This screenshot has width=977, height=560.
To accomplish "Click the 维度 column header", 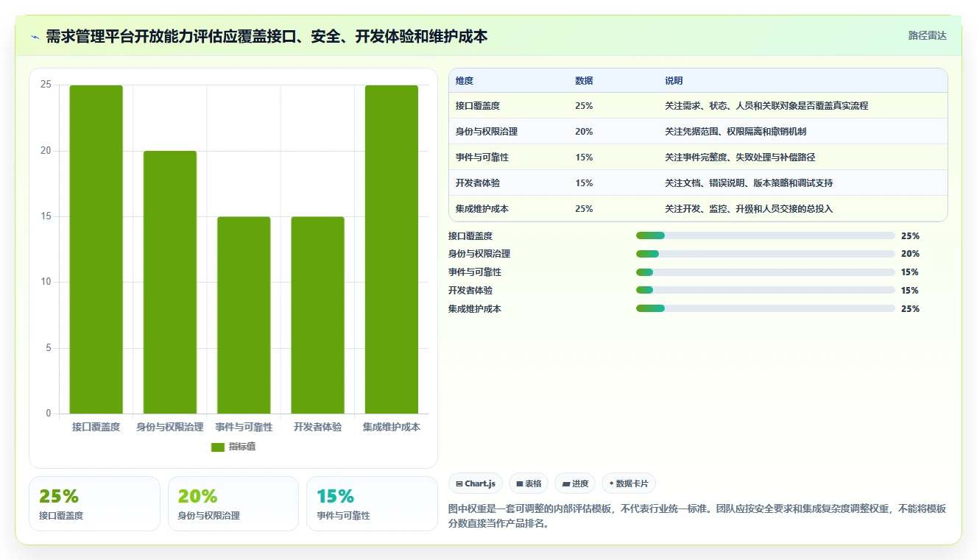I will tap(465, 80).
